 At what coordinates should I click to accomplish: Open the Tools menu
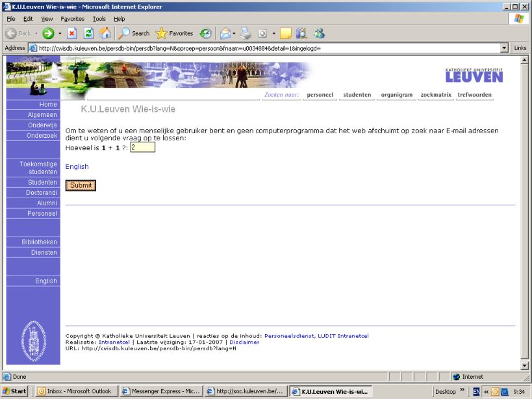coord(99,19)
